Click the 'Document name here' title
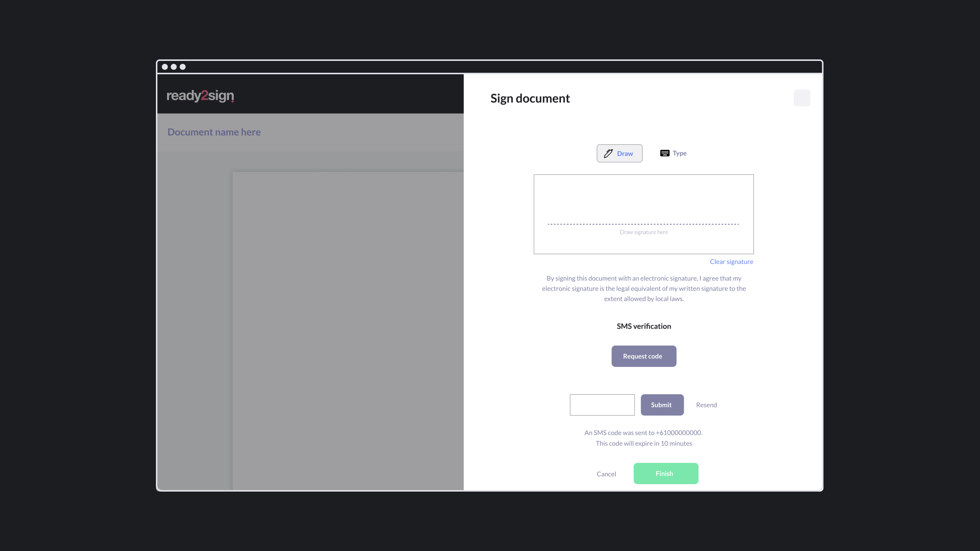Image resolution: width=980 pixels, height=551 pixels. (x=214, y=132)
